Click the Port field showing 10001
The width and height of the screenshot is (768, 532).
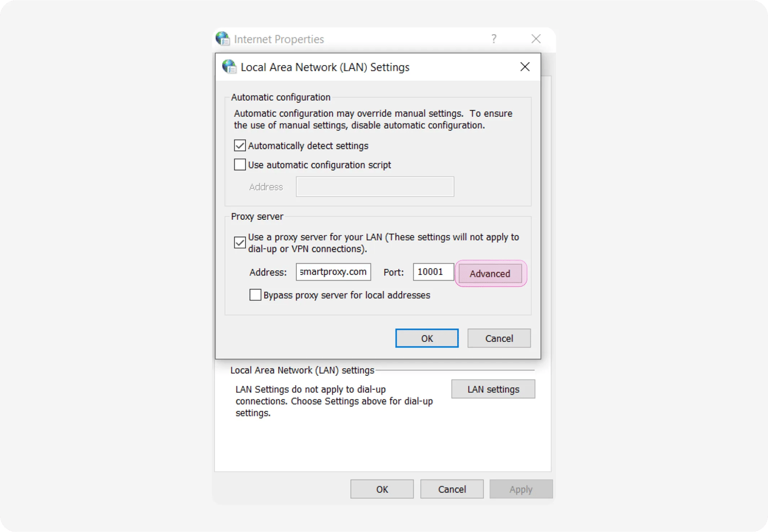coord(433,272)
